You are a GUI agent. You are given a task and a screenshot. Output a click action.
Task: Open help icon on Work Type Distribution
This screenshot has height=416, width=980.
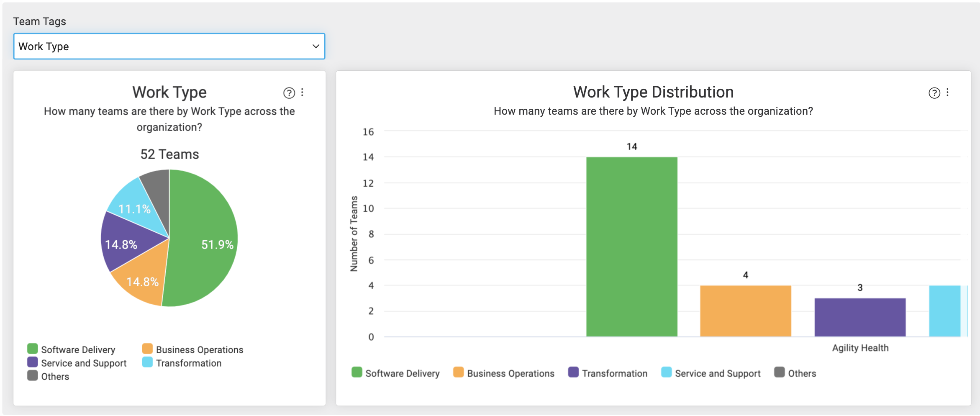[x=934, y=93]
